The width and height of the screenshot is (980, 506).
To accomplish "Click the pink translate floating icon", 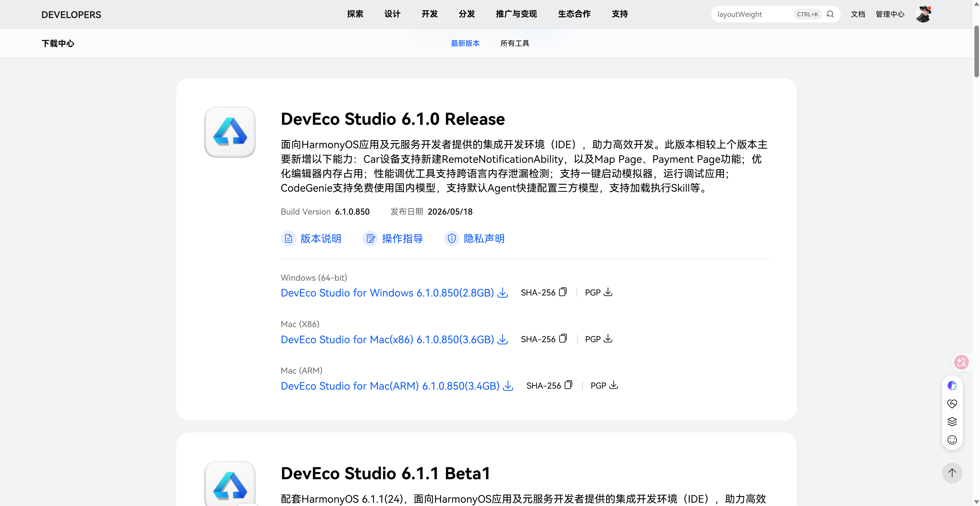I will 961,362.
